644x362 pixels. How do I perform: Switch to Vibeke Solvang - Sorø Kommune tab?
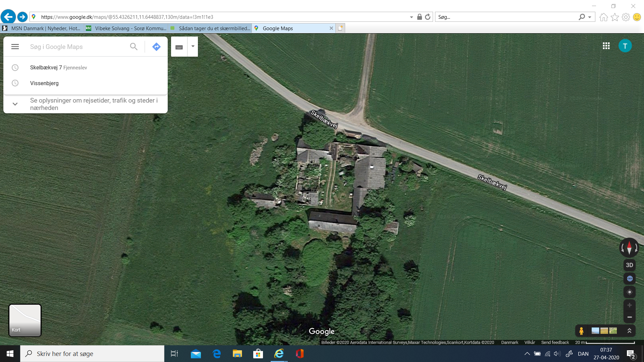tap(126, 28)
